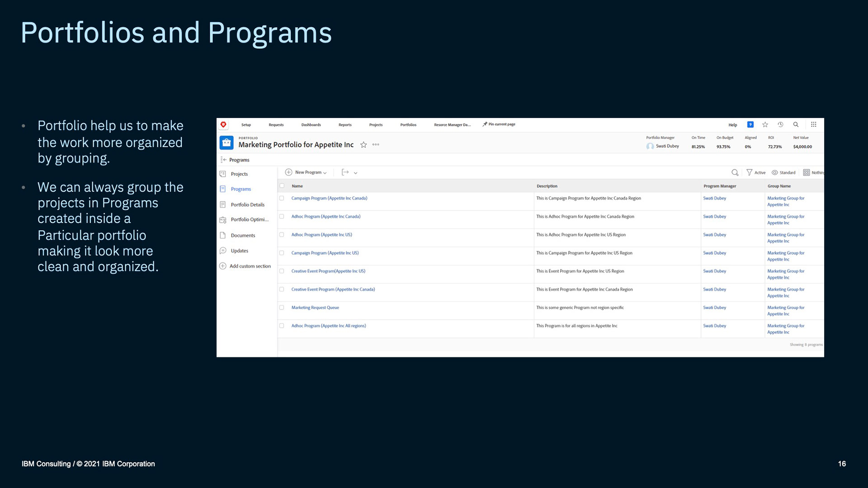The width and height of the screenshot is (868, 488).
Task: Open the Requests menu
Action: [276, 125]
